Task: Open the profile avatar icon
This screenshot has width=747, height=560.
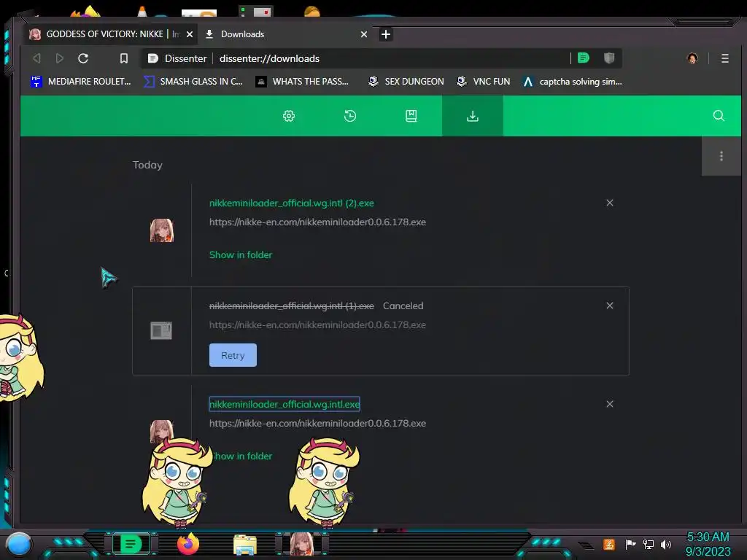Action: pyautogui.click(x=692, y=58)
